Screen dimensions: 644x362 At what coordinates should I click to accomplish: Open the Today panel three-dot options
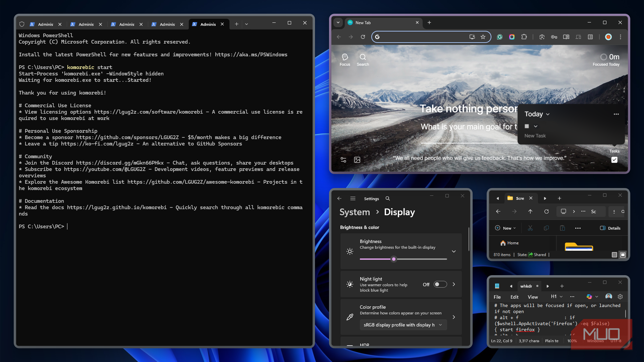[x=616, y=114]
